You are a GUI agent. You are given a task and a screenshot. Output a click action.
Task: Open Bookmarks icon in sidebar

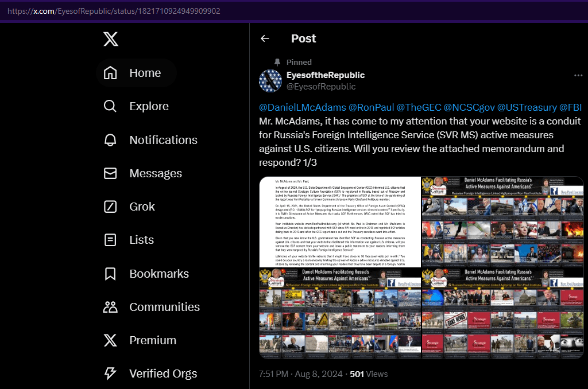click(110, 274)
